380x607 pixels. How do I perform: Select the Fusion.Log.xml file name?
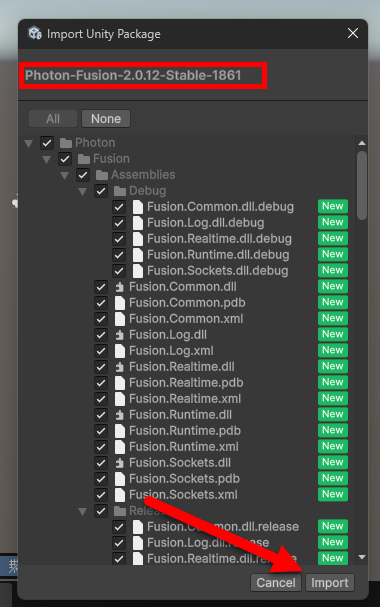tap(171, 351)
